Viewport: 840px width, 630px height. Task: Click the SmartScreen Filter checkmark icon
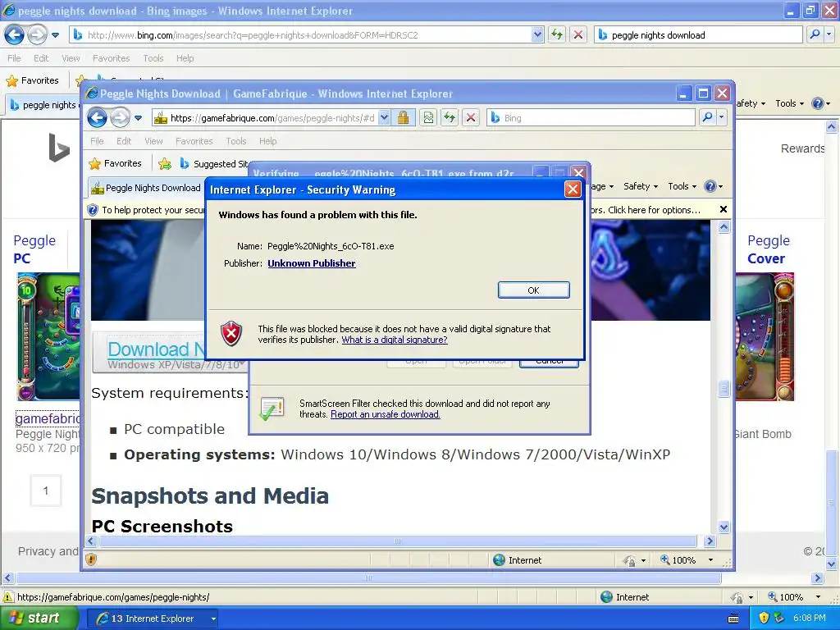pyautogui.click(x=272, y=409)
